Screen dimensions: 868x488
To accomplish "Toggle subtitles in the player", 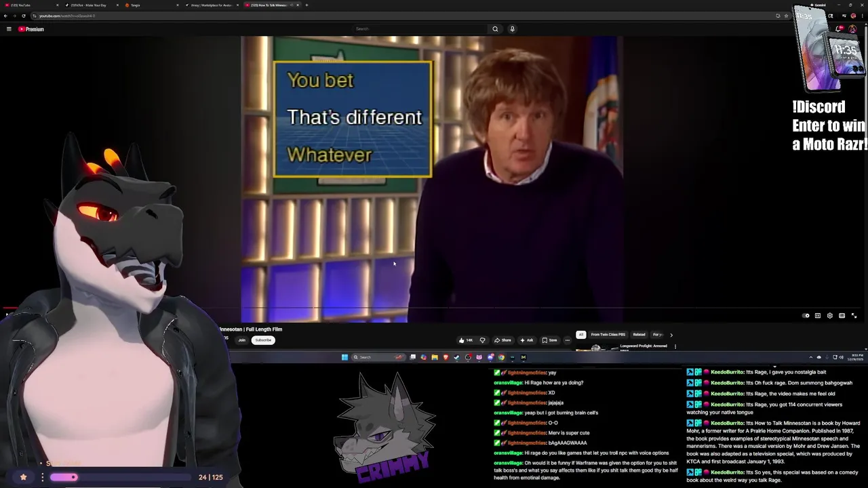I will [818, 316].
